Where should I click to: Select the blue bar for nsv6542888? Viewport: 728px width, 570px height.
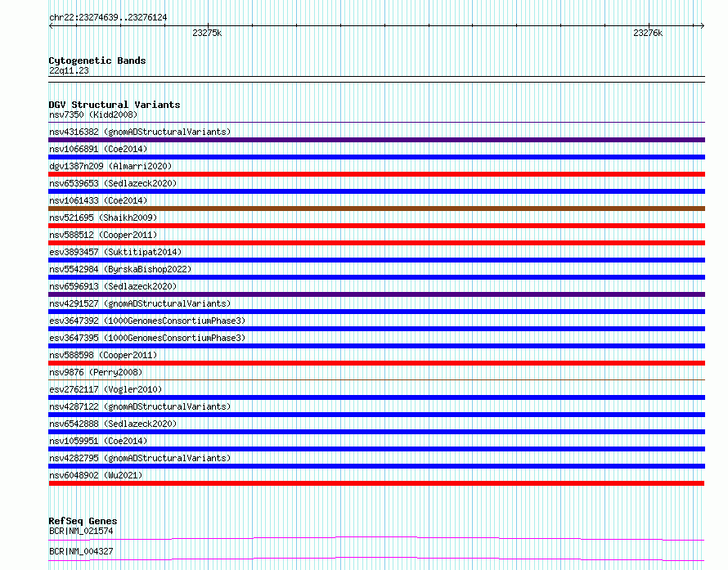tap(376, 432)
